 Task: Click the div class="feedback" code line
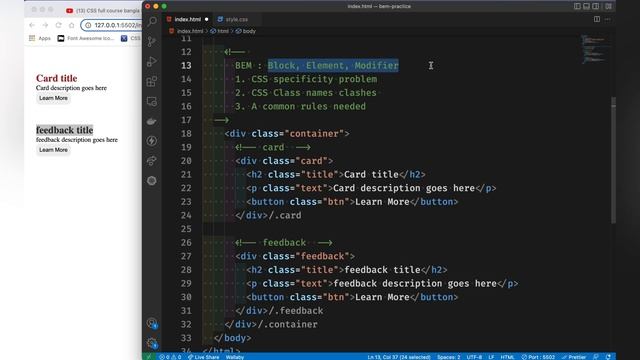[295, 256]
